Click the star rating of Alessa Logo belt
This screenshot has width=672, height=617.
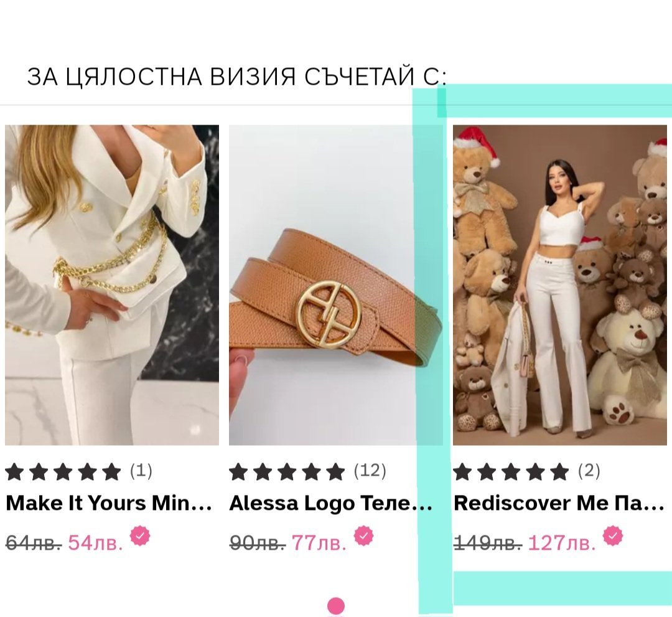point(287,472)
